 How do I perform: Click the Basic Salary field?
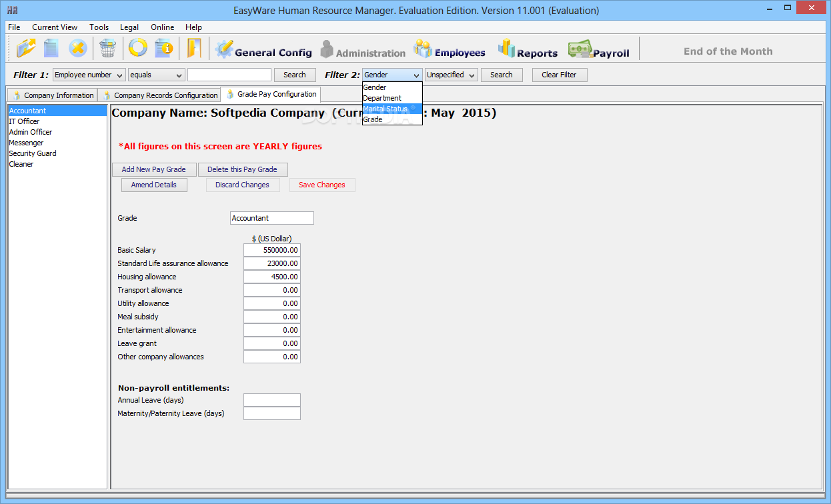coord(272,250)
